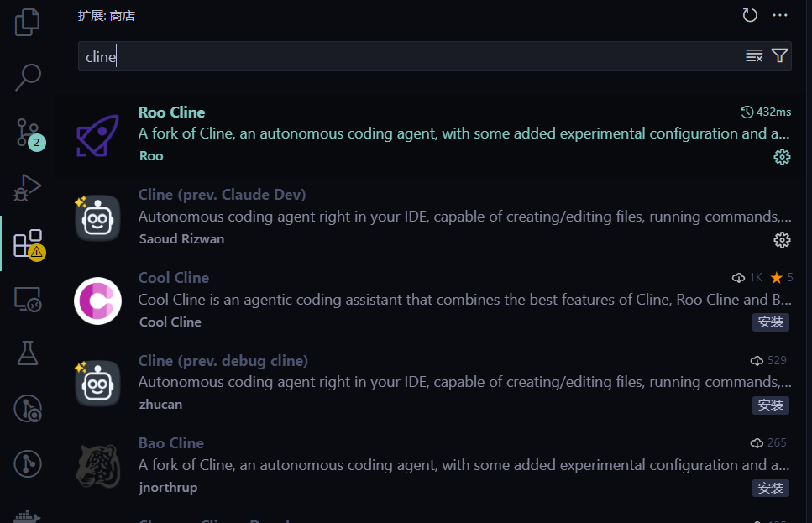
Task: Install the zhucan Cline extension
Action: 770,405
